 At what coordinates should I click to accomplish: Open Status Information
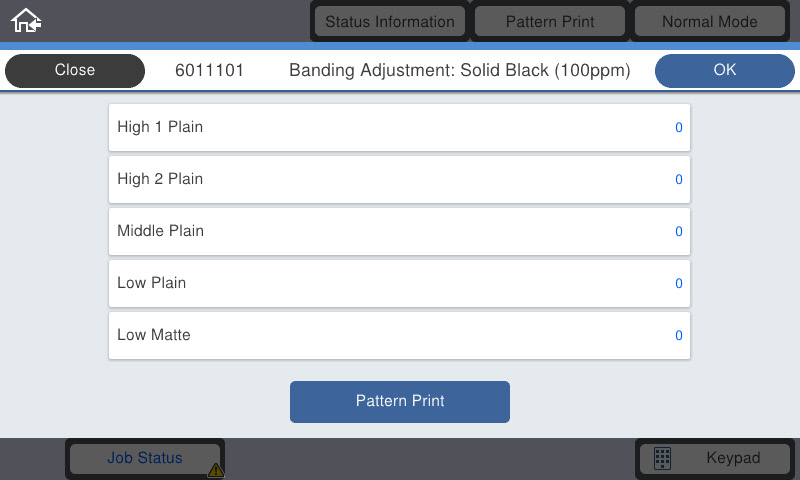coord(390,21)
